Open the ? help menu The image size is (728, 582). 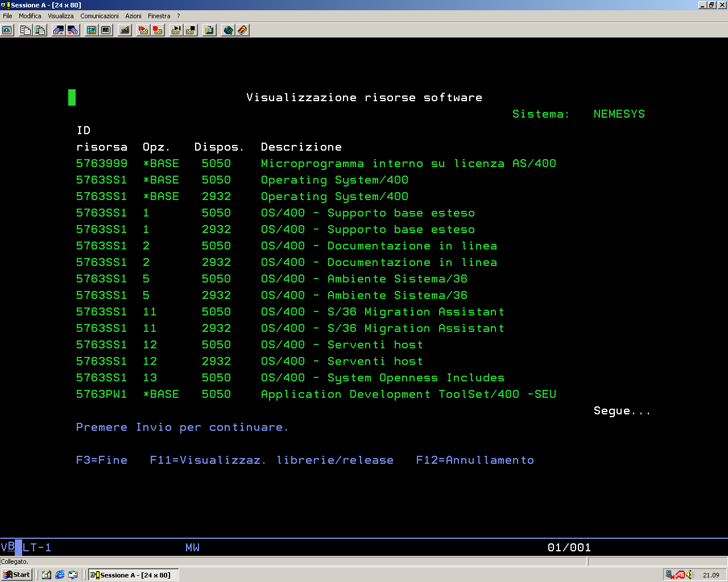click(178, 16)
